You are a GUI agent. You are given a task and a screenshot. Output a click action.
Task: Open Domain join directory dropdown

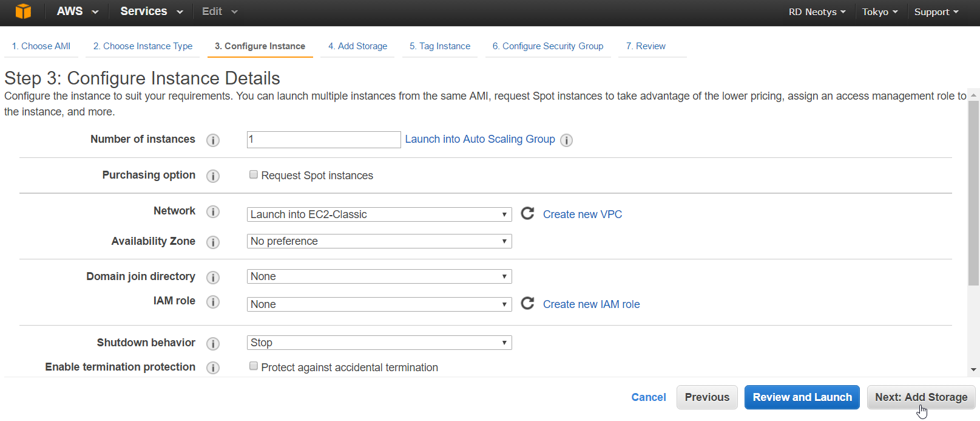(379, 276)
